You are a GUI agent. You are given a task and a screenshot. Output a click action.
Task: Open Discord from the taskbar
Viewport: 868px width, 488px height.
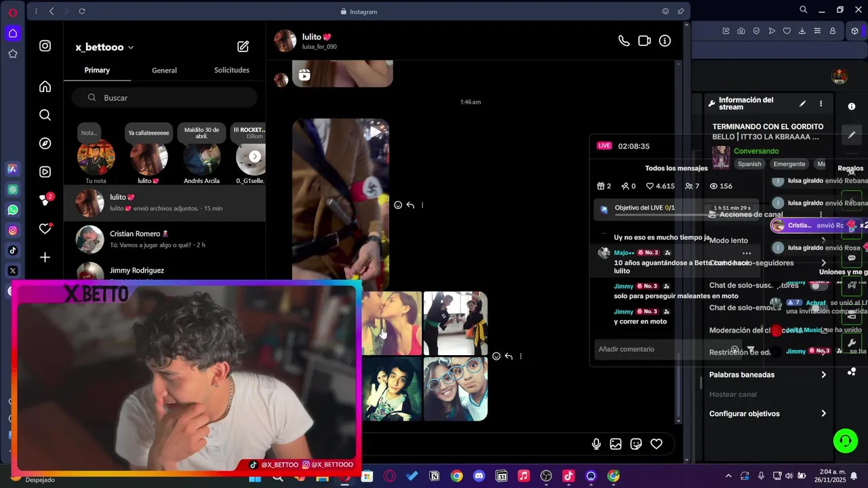click(479, 476)
